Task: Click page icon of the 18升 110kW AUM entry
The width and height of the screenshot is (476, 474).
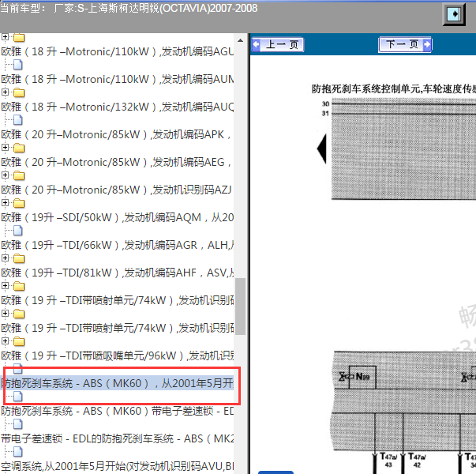Action: tap(18, 65)
